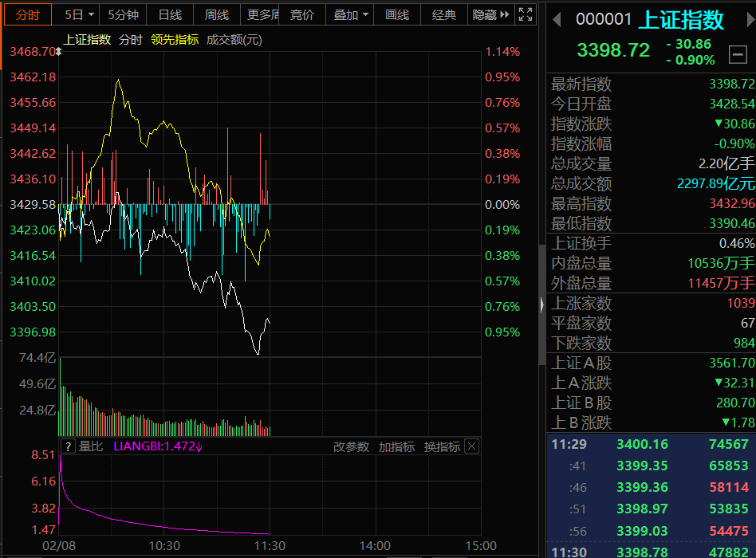Screen dimensions: 756x558
Task: Click the price axis adjust marker at 3468.70
Action: point(59,51)
